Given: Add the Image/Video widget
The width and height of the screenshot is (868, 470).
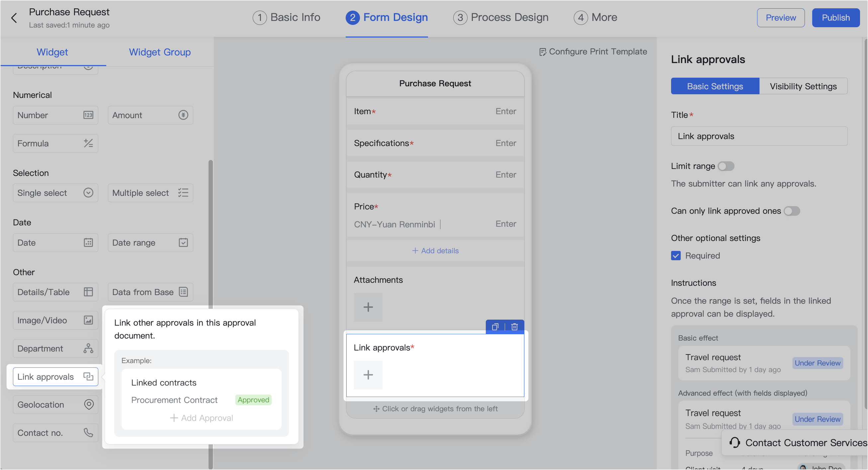Looking at the screenshot, I should pyautogui.click(x=55, y=321).
